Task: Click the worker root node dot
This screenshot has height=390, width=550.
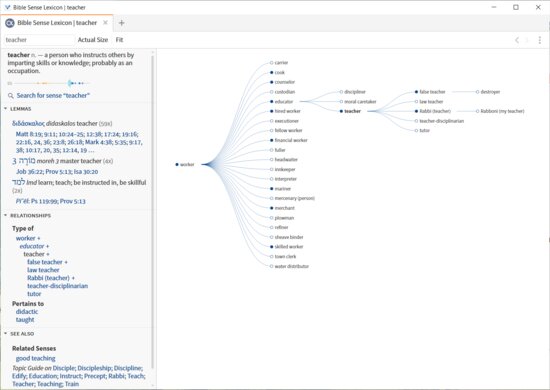Action: click(177, 164)
